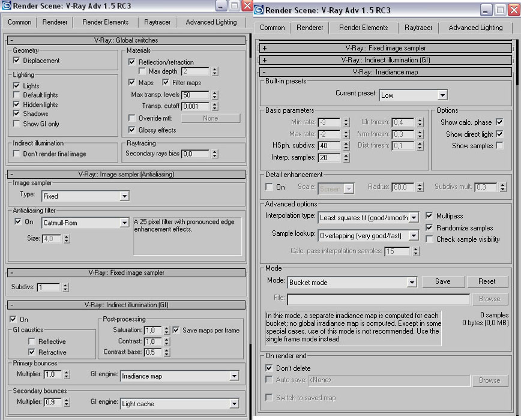
Task: Expand Fixed image sampler rollout in right window
Action: [385, 48]
